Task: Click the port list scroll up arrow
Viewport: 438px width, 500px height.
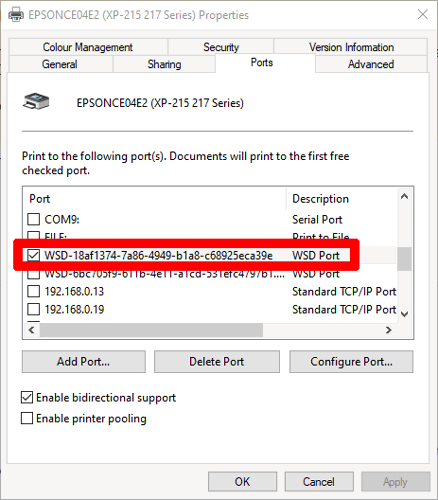Action: coord(404,196)
